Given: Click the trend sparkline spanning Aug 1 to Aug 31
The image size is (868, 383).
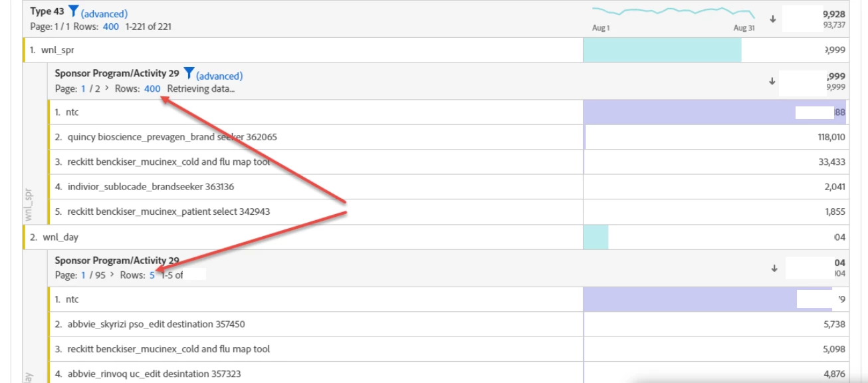Looking at the screenshot, I should tap(673, 12).
